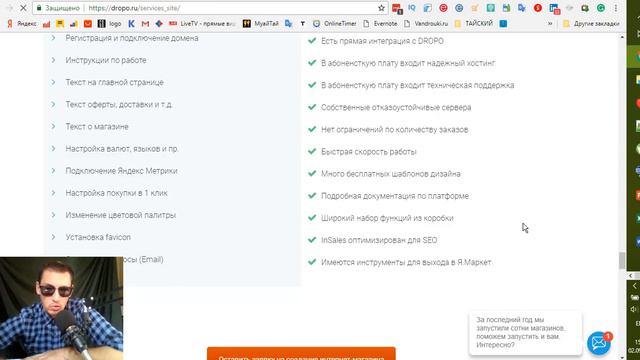Open the chat envelope widget icon
640x360 pixels.
pyautogui.click(x=599, y=343)
